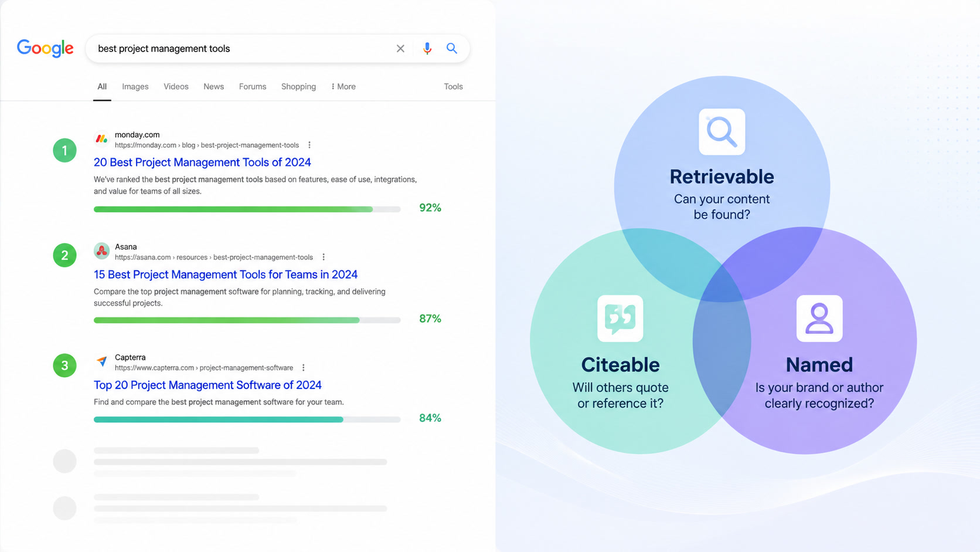Click the blue search magnifier icon
980x552 pixels.
pyautogui.click(x=452, y=48)
